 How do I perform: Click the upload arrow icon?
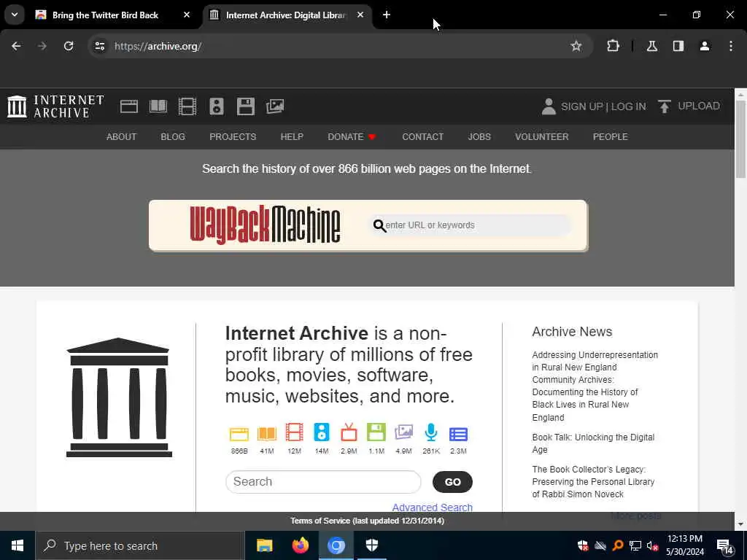[664, 106]
